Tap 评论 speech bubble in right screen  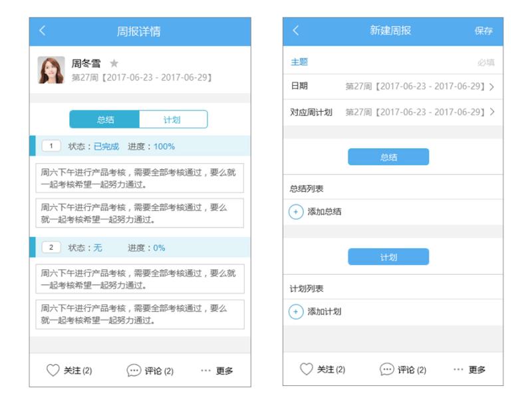point(387,369)
